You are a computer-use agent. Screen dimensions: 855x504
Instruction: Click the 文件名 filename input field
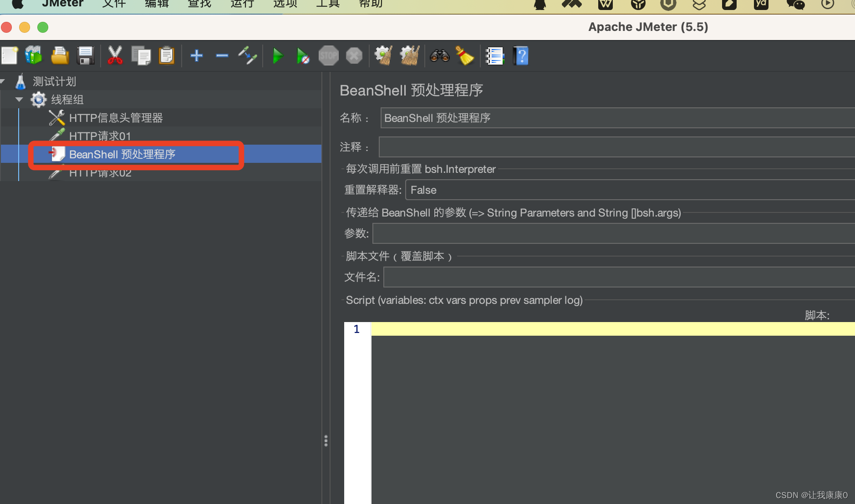(619, 277)
